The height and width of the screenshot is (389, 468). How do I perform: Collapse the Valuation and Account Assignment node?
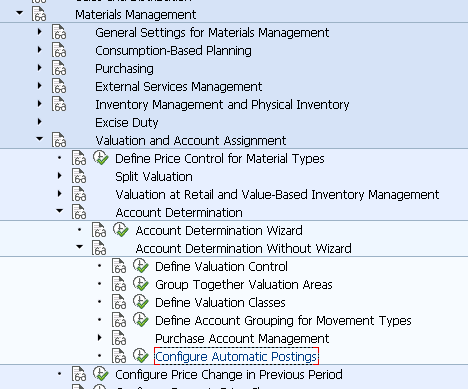[40, 139]
